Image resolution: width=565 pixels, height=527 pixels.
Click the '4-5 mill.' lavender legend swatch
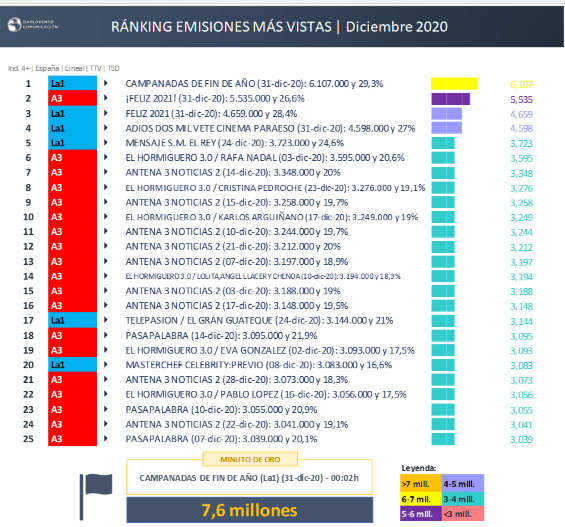pos(463,484)
